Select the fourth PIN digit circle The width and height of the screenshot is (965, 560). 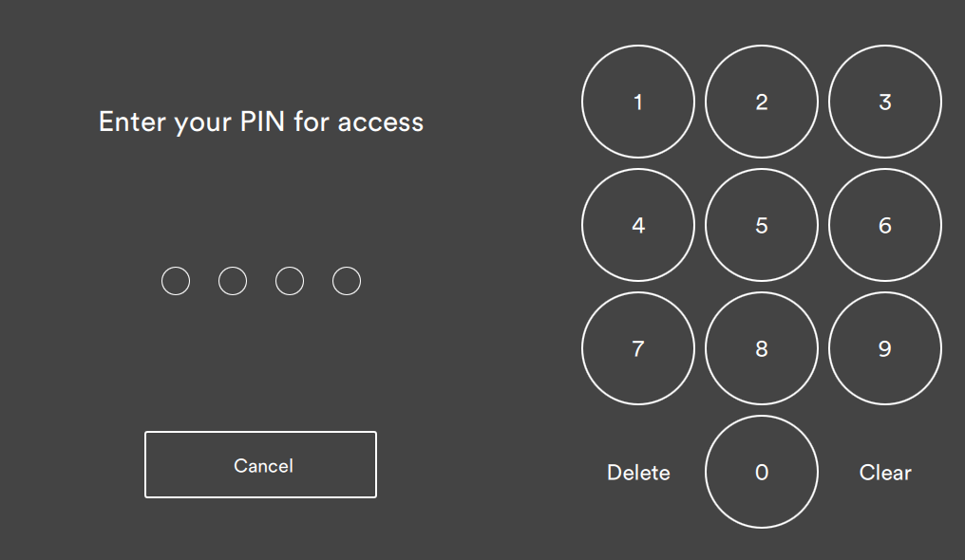(347, 281)
